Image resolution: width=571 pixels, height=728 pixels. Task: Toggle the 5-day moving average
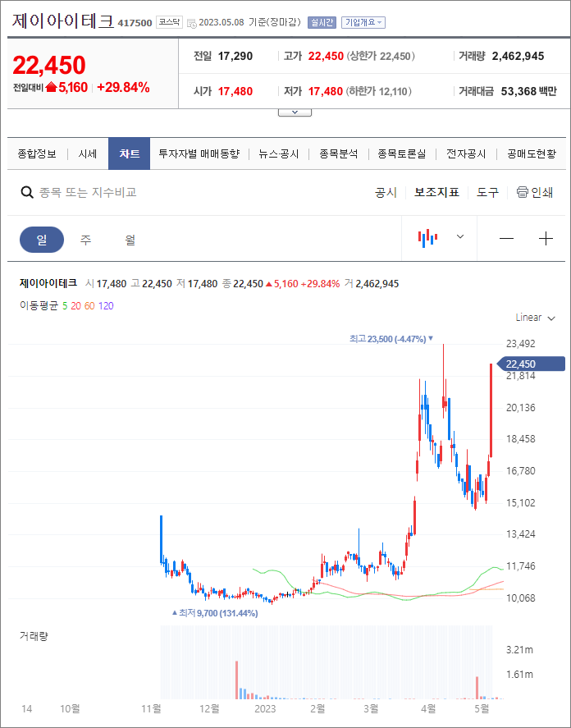(x=65, y=306)
